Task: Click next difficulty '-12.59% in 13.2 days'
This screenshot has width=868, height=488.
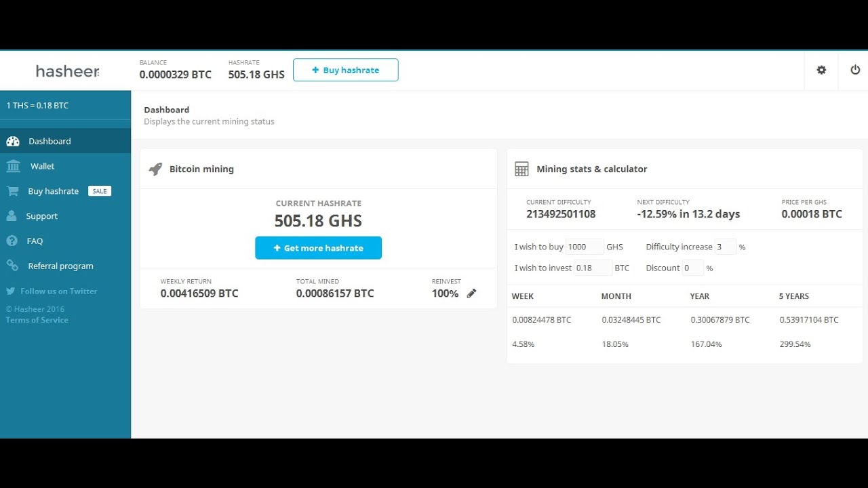Action: pos(688,214)
